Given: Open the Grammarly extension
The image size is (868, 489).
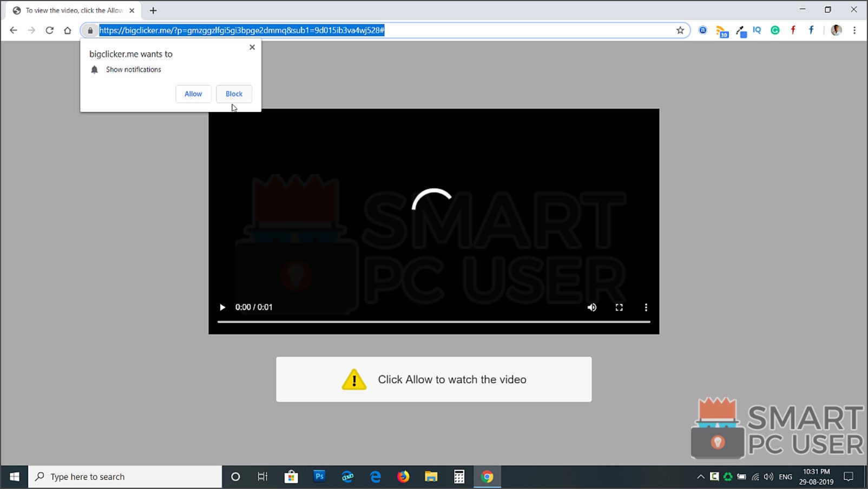Looking at the screenshot, I should (x=775, y=30).
